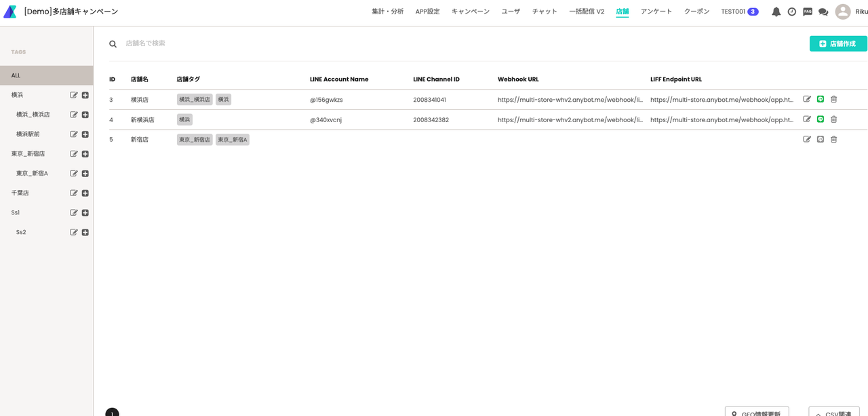Click the clock history icon
Screen dimensions: 868x416
click(791, 12)
